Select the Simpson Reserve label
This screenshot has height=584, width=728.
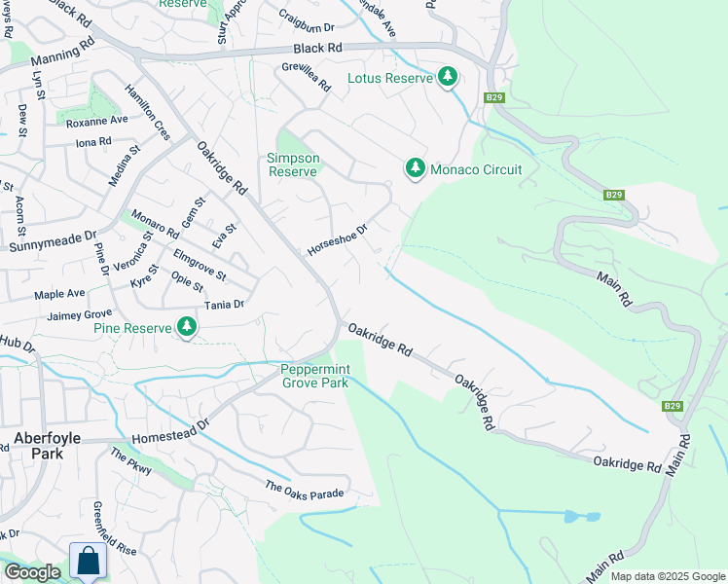[293, 164]
